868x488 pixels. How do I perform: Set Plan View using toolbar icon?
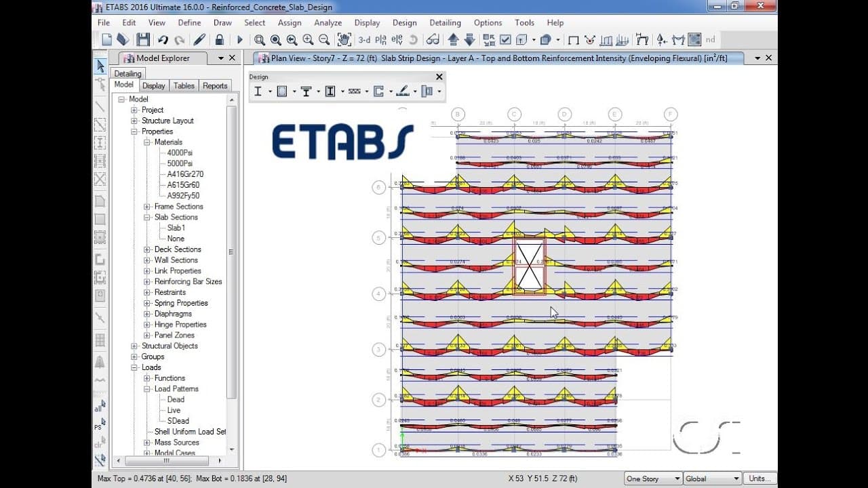point(381,40)
